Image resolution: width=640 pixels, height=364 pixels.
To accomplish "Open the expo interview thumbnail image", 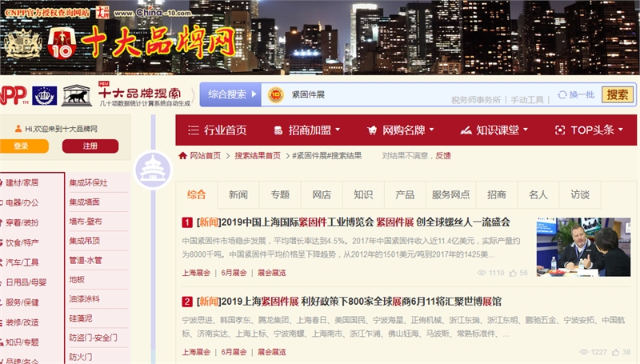I will point(584,247).
